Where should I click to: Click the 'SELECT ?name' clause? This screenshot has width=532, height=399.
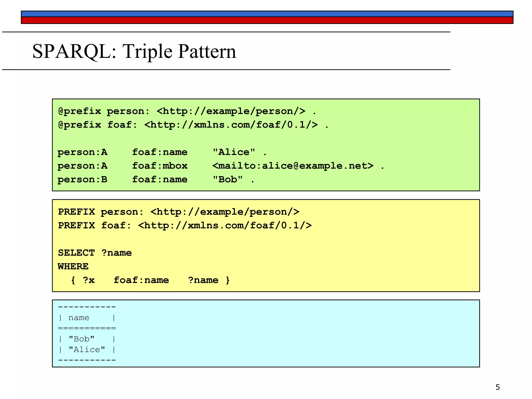(x=95, y=253)
